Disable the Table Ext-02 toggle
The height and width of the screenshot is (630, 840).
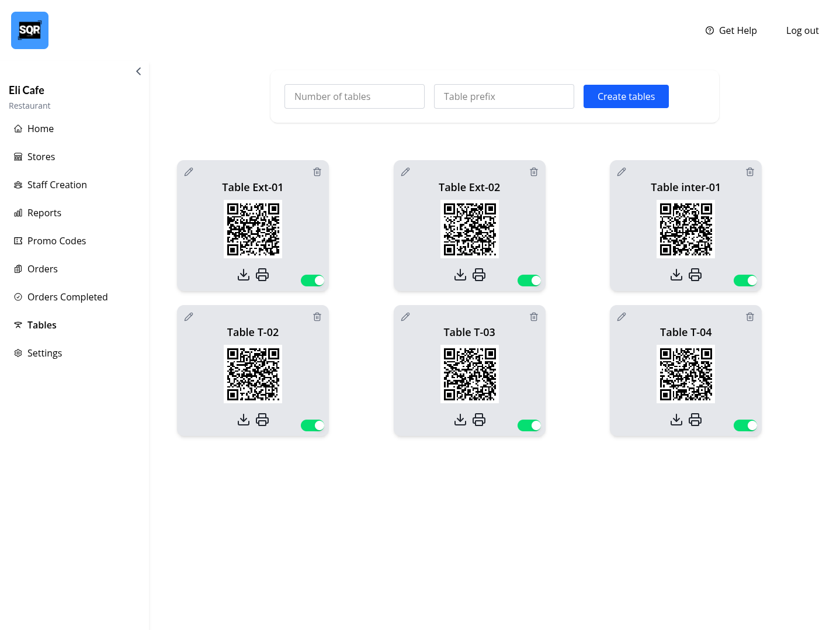tap(529, 281)
